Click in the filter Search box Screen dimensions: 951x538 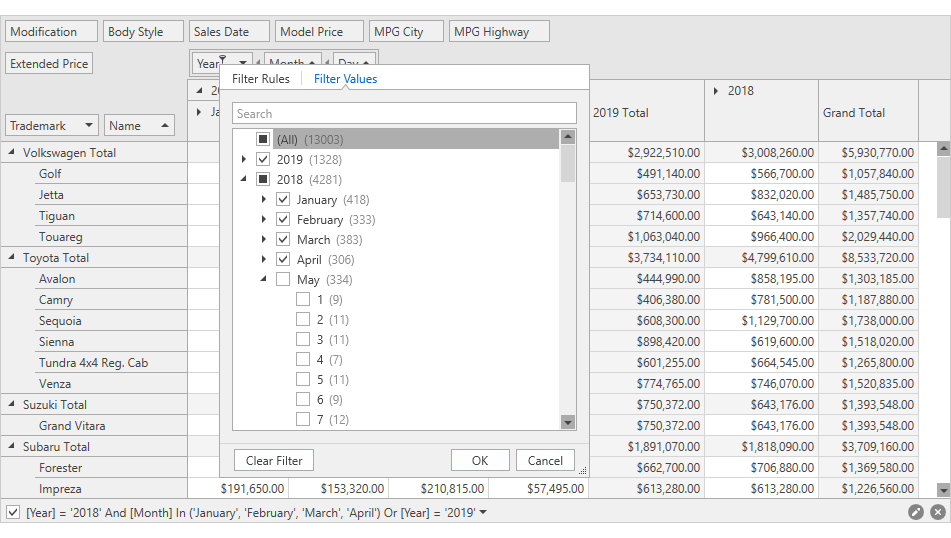[x=404, y=113]
